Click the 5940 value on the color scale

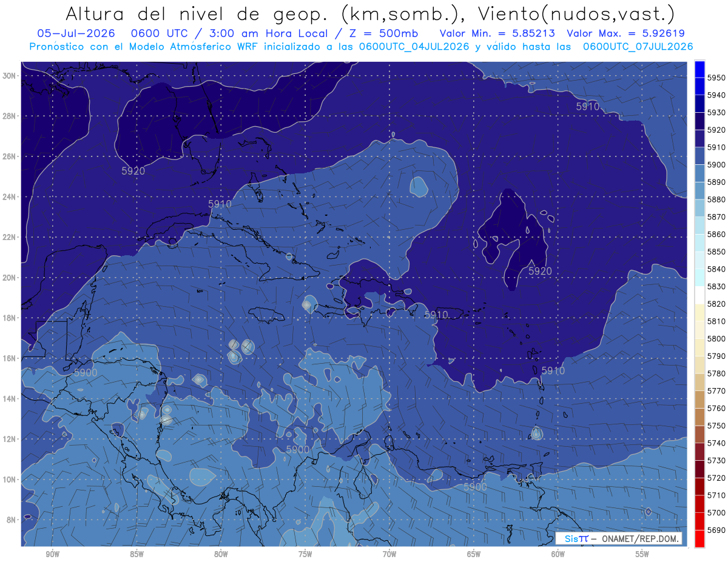click(717, 95)
